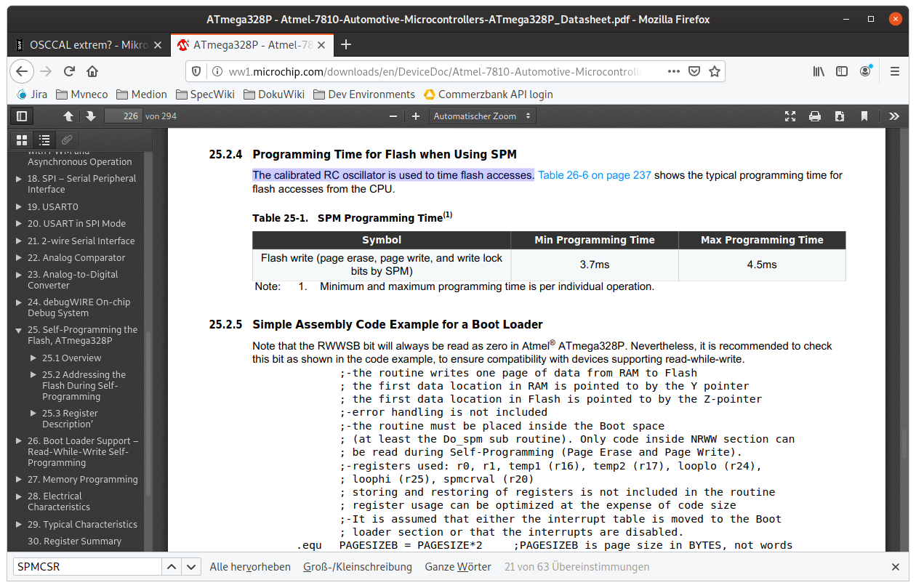Save page to Pocket
916x588 pixels.
pos(694,71)
